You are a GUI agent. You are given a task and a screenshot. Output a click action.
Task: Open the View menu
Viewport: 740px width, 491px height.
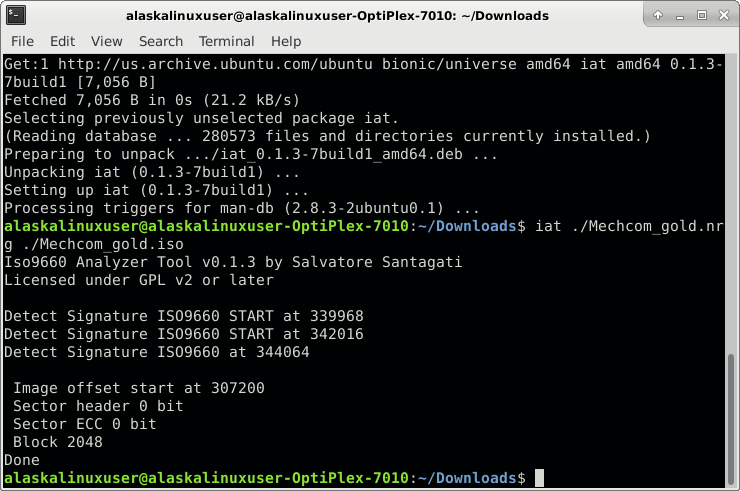106,41
